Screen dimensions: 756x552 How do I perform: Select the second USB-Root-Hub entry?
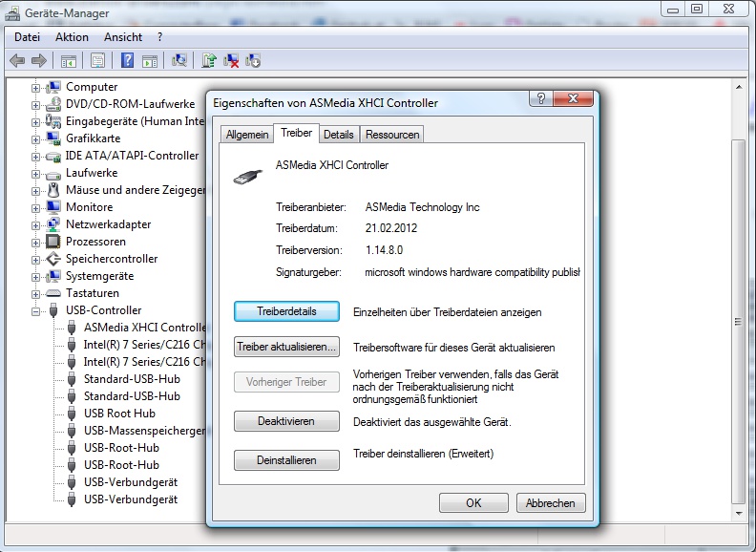pyautogui.click(x=121, y=465)
